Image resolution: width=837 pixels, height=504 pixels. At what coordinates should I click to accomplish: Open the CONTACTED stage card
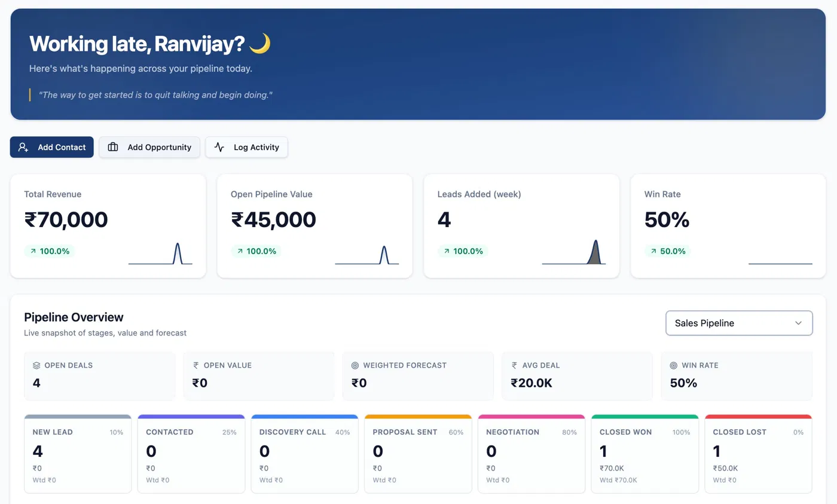pyautogui.click(x=191, y=454)
